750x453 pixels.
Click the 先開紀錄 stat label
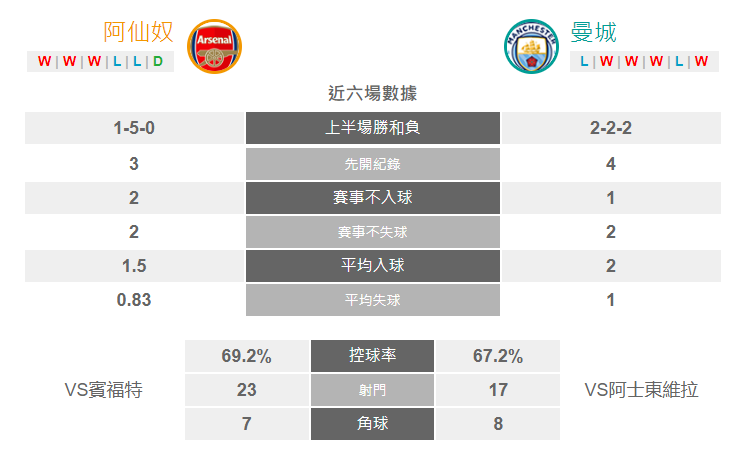coord(373,164)
